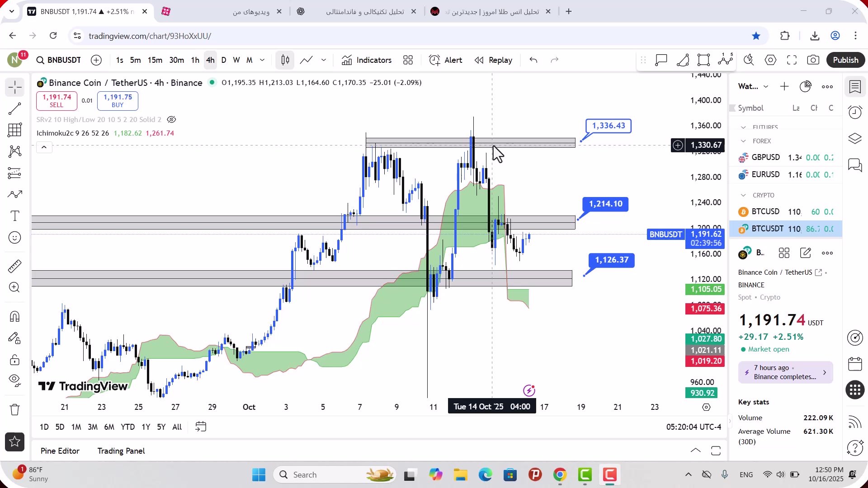Open BNBUSDT symbol search
Screen dimensions: 868x488
(59, 60)
